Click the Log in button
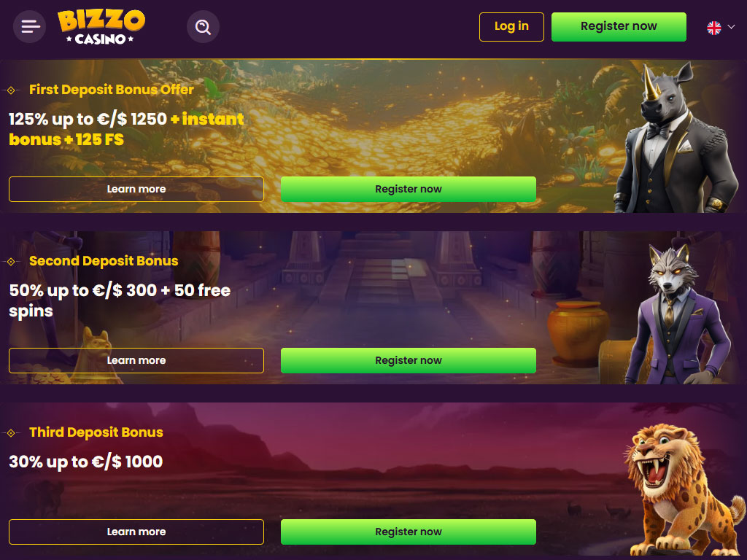This screenshot has width=747, height=560. tap(511, 27)
